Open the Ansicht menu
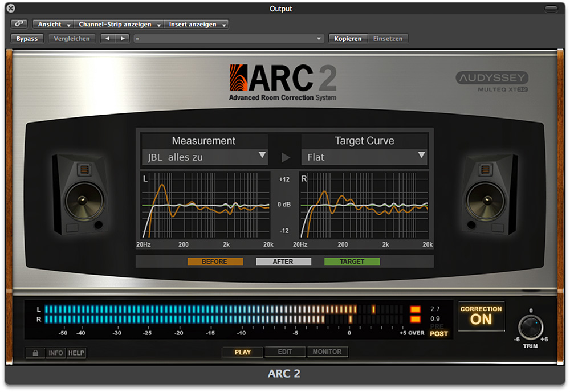Screen dimensions: 570x392 [x=53, y=24]
